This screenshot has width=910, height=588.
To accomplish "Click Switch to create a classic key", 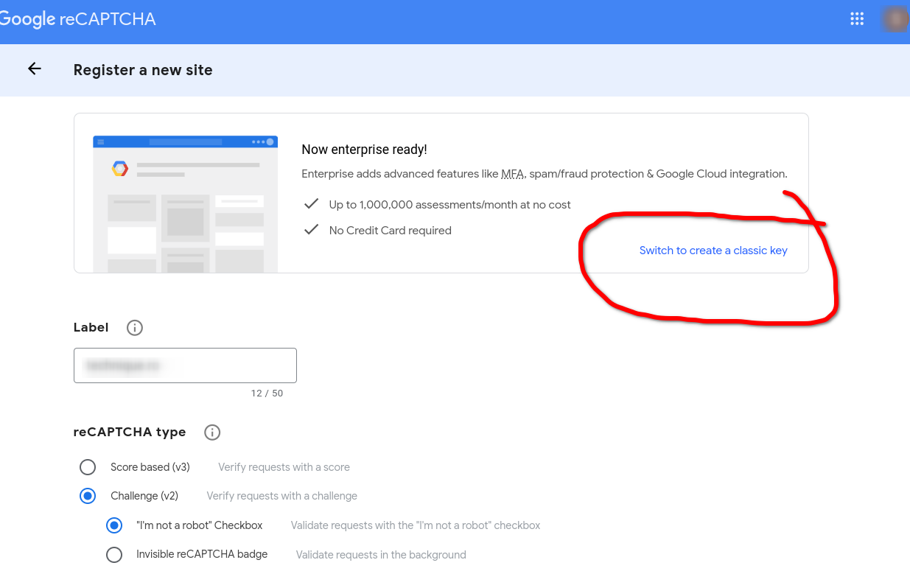I will coord(713,251).
